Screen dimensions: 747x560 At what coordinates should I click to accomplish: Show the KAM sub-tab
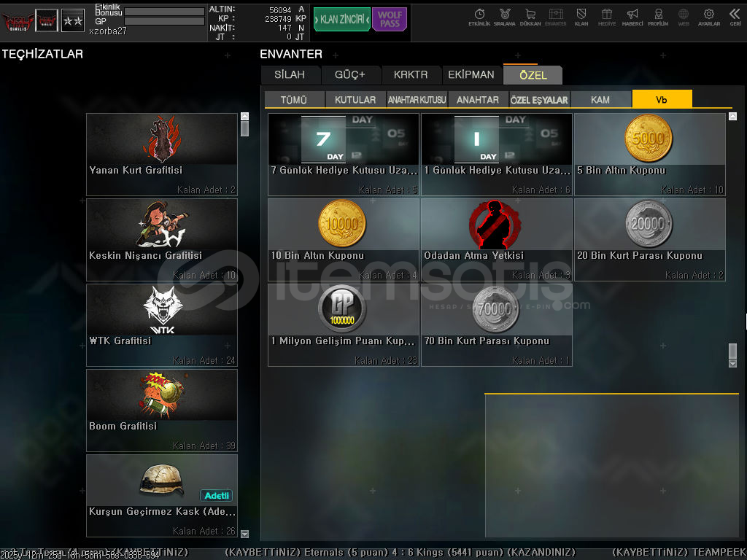pyautogui.click(x=600, y=99)
